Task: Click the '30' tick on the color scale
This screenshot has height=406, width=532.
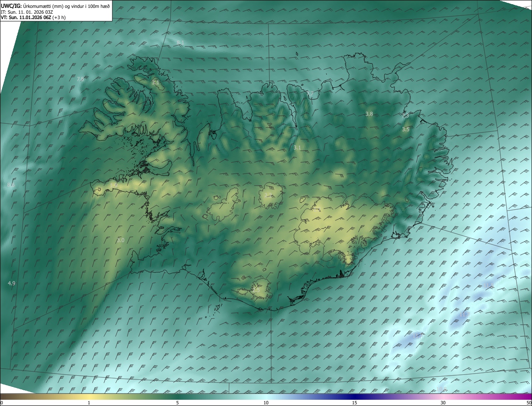Action: point(443,403)
